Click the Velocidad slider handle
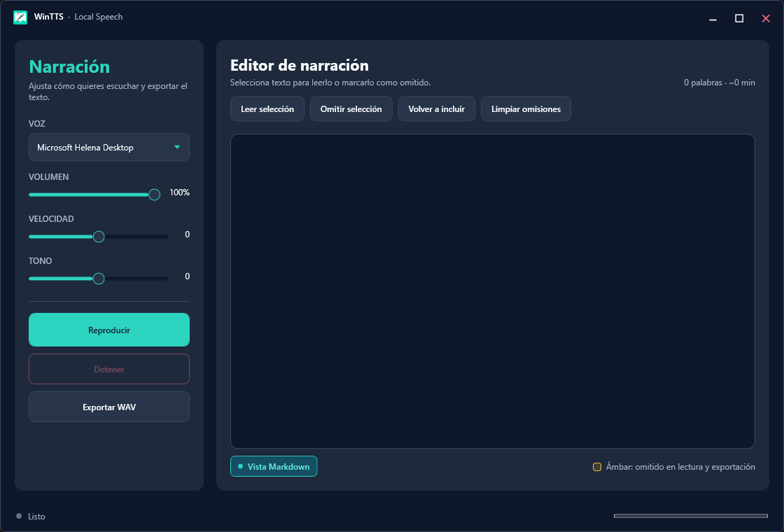784x532 pixels. [99, 237]
